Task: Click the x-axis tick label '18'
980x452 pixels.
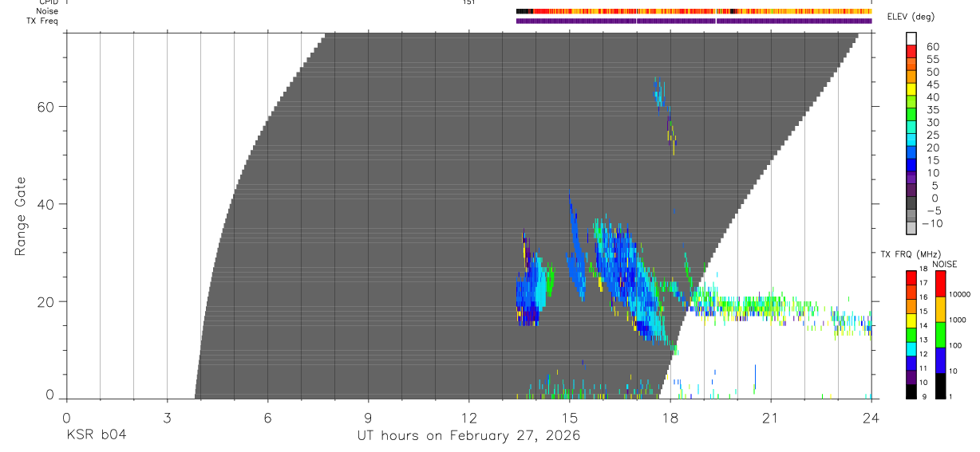Action: click(x=670, y=417)
